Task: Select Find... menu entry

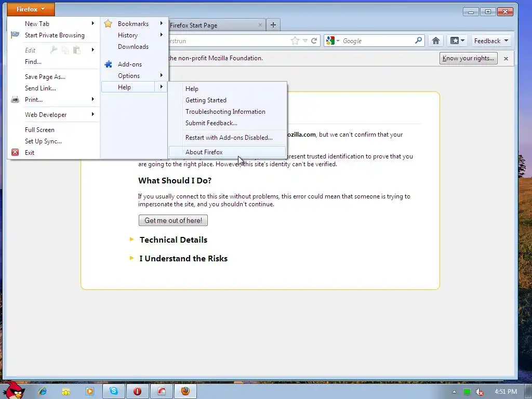Action: [x=33, y=62]
